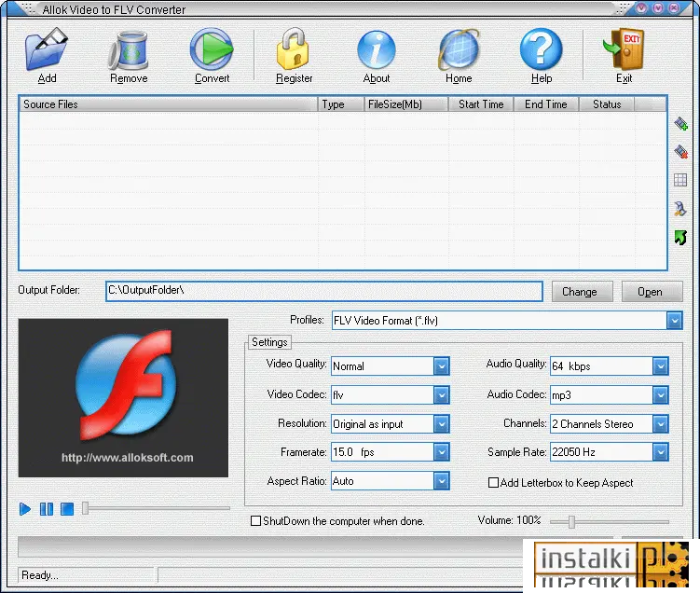Click the alloksoft.com preview thumbnail

pos(123,398)
